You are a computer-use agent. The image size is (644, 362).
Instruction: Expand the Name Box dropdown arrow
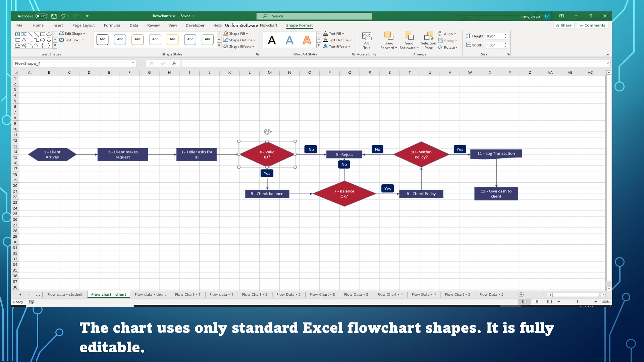pyautogui.click(x=133, y=63)
